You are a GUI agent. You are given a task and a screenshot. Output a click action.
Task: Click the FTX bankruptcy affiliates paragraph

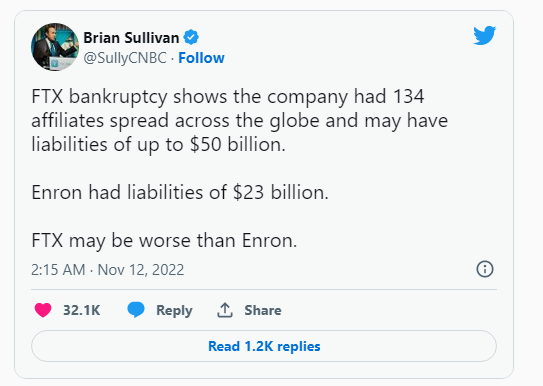pyautogui.click(x=240, y=120)
